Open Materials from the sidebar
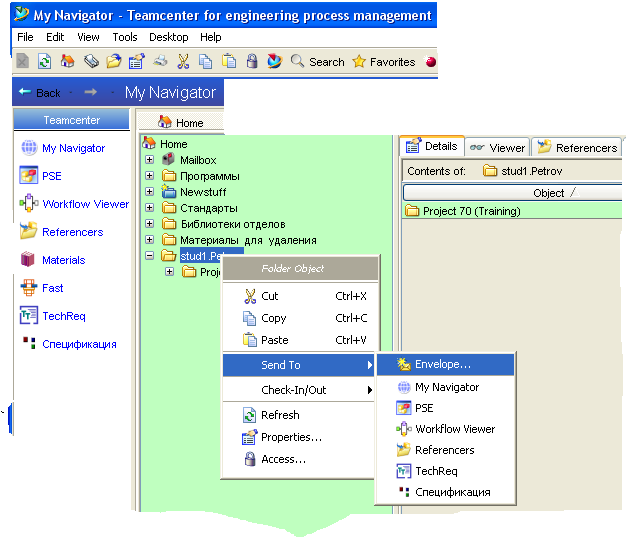Viewport: 640px width, 538px height. pos(53,260)
